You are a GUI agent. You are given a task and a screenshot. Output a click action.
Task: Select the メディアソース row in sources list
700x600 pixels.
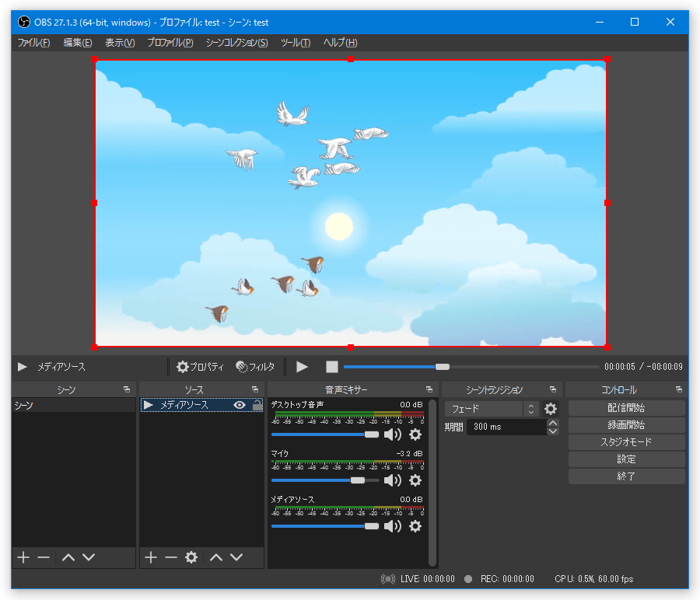(201, 405)
